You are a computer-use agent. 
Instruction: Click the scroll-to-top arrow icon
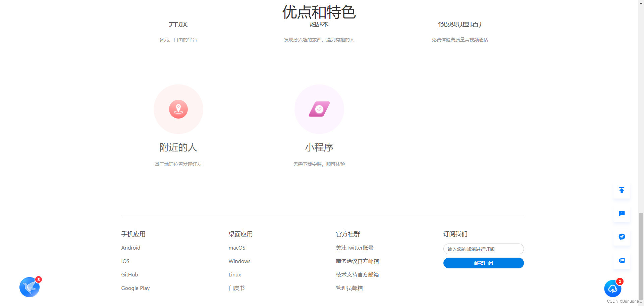(622, 190)
